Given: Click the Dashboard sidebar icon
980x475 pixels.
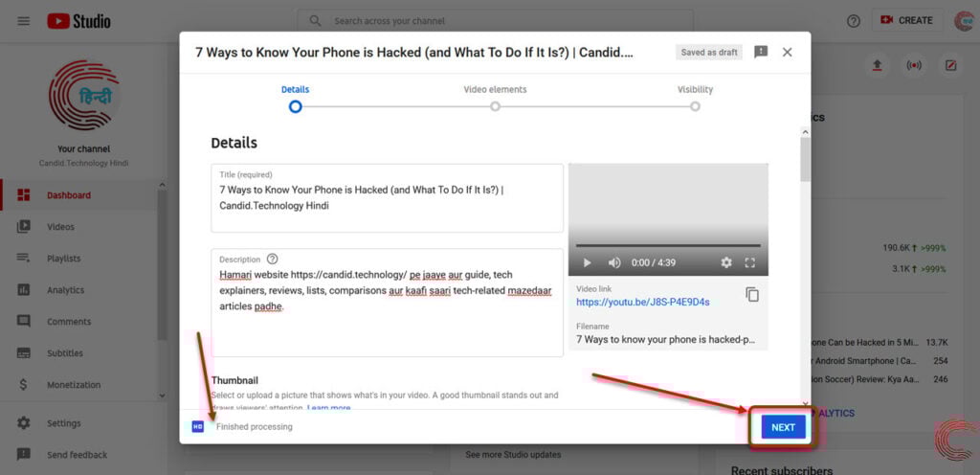Looking at the screenshot, I should (x=24, y=195).
